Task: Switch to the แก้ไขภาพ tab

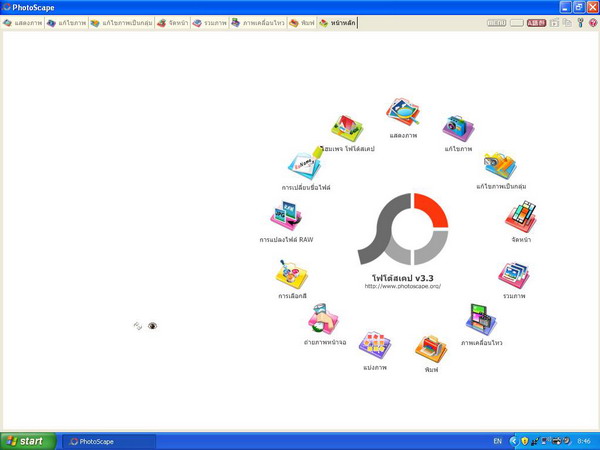Action: click(67, 23)
